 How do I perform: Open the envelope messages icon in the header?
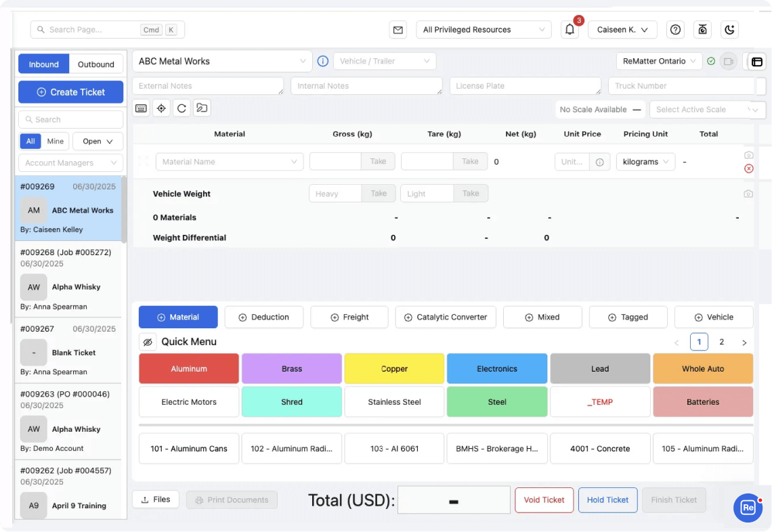(398, 30)
